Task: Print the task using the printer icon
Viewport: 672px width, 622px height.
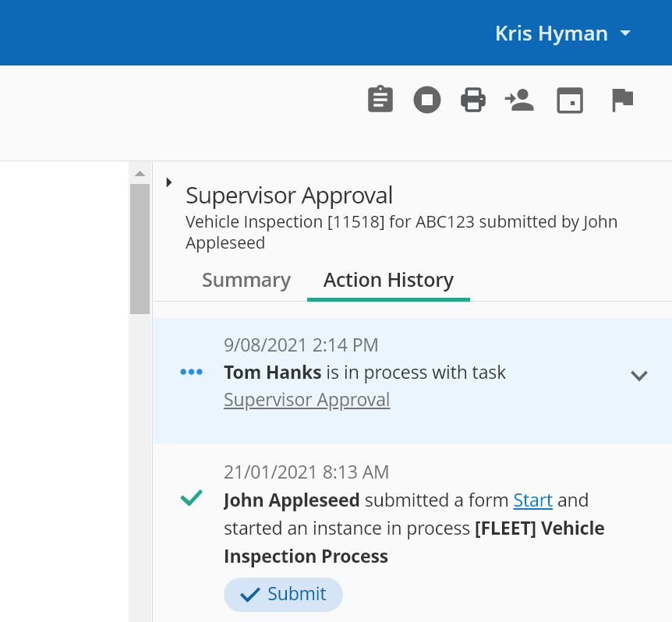Action: (x=473, y=100)
